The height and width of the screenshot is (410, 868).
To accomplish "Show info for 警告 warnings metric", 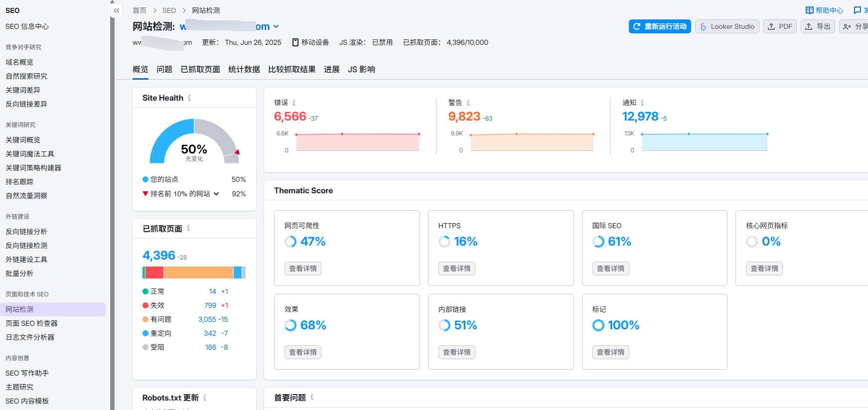I will [x=468, y=103].
